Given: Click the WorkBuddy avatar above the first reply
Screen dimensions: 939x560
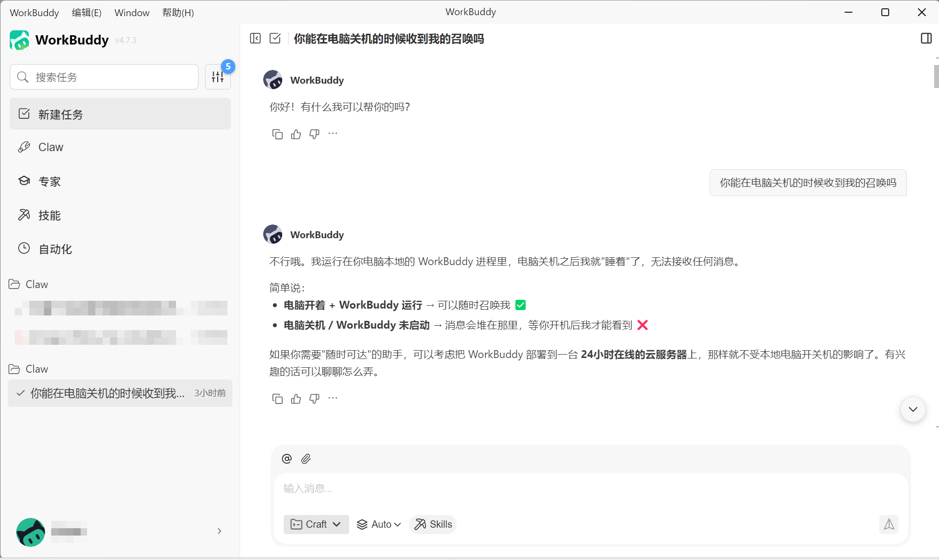Looking at the screenshot, I should click(x=273, y=80).
